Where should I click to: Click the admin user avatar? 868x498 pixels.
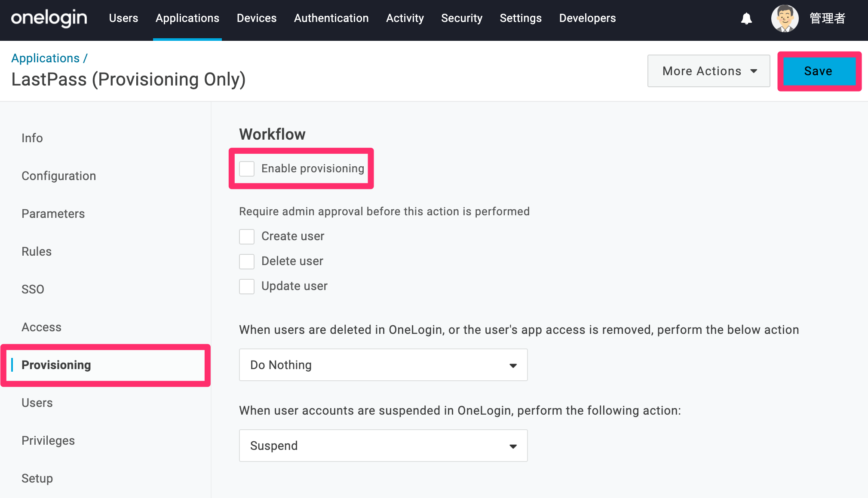pos(785,18)
